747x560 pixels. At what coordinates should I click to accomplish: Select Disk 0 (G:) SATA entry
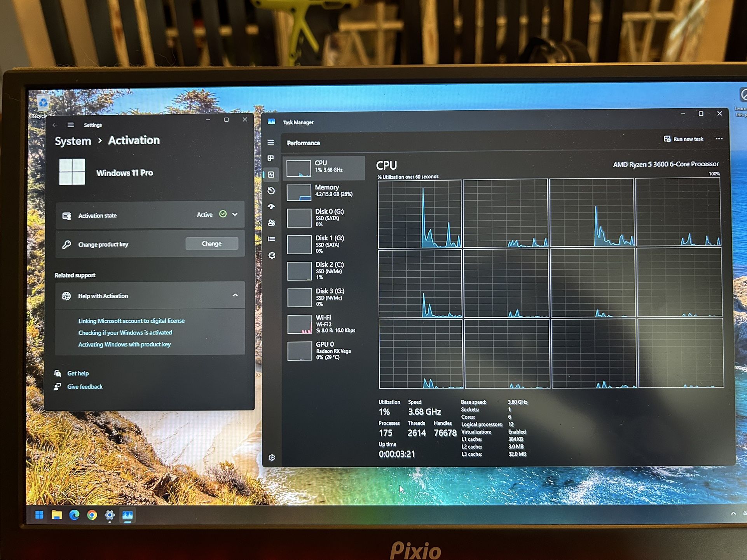[325, 219]
